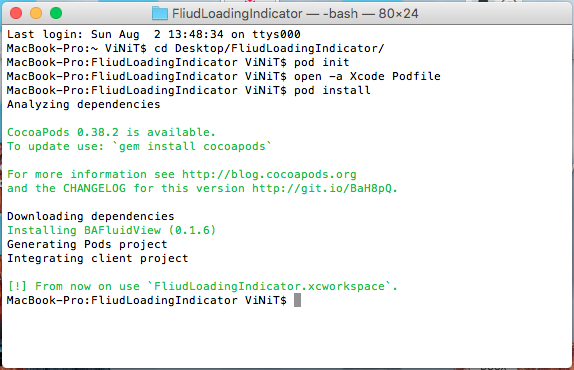Image resolution: width=574 pixels, height=370 pixels.
Task: Open the http://blog.cocoapods.org URL
Action: 269,175
